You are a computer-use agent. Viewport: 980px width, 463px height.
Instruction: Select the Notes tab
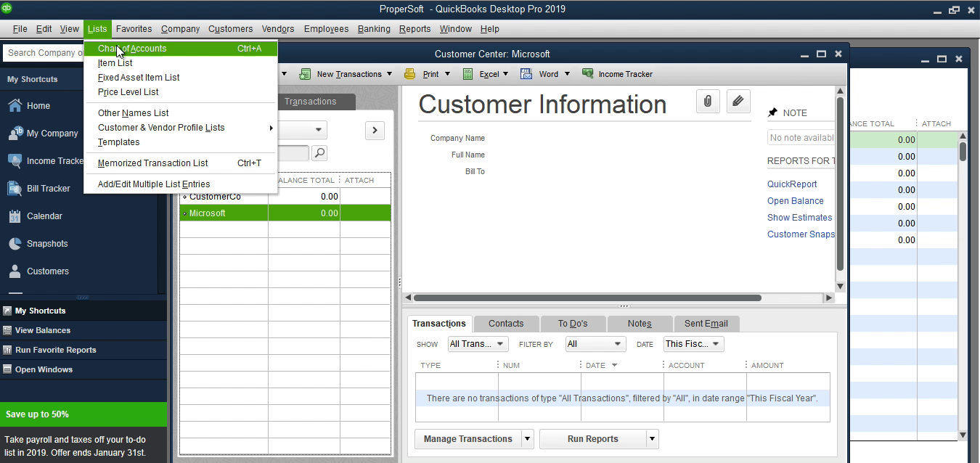pos(640,324)
